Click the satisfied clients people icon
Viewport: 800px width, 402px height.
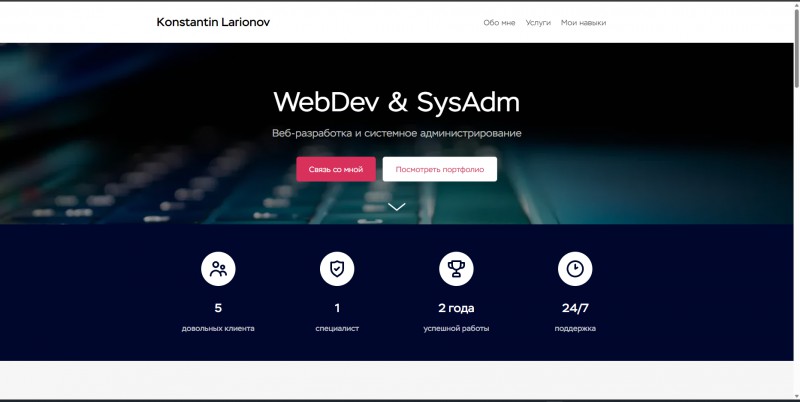[218, 269]
